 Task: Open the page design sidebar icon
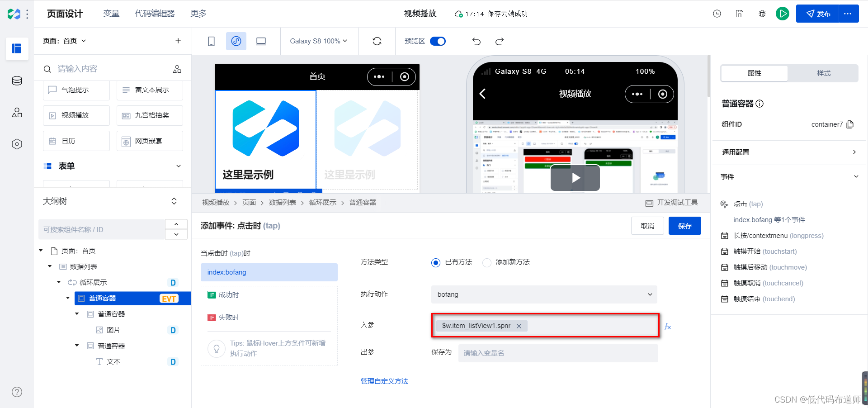point(17,48)
